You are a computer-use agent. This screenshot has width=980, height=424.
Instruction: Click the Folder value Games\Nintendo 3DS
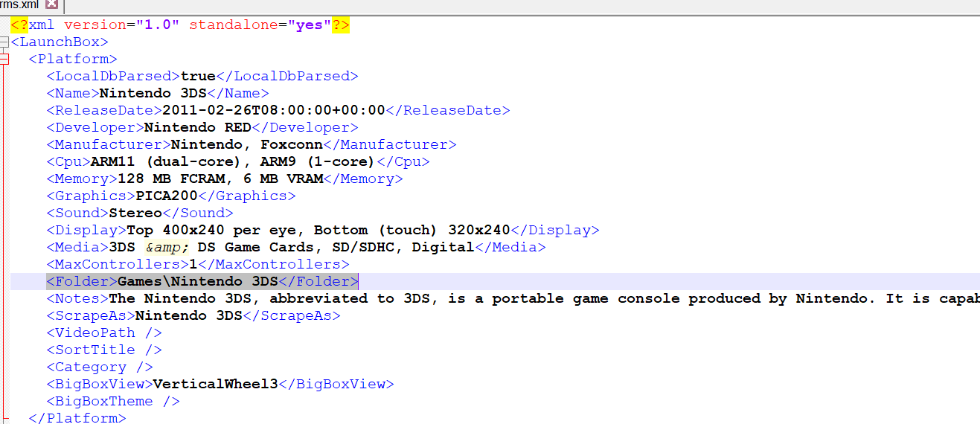[x=198, y=281]
